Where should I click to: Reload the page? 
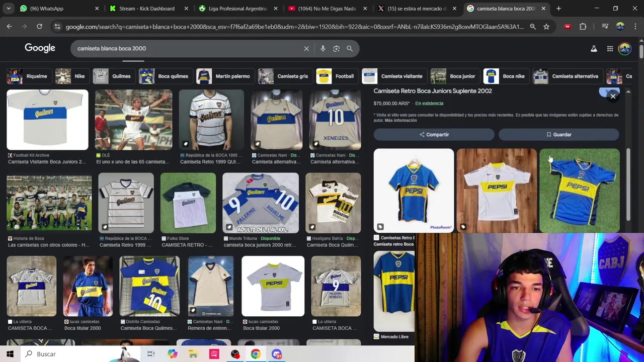pyautogui.click(x=39, y=27)
